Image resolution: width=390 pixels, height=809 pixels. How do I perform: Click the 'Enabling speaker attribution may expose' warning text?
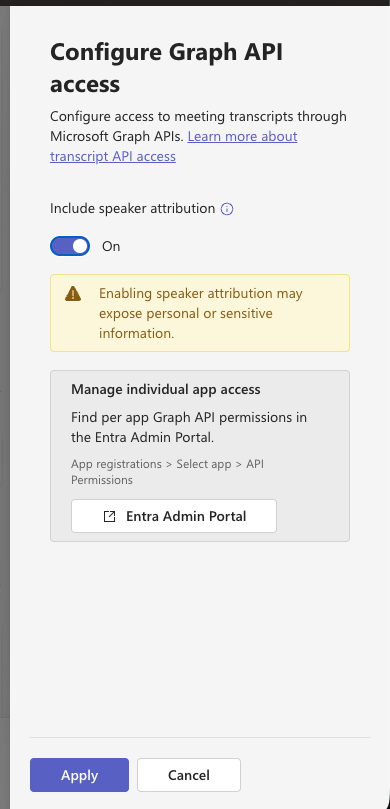click(201, 313)
